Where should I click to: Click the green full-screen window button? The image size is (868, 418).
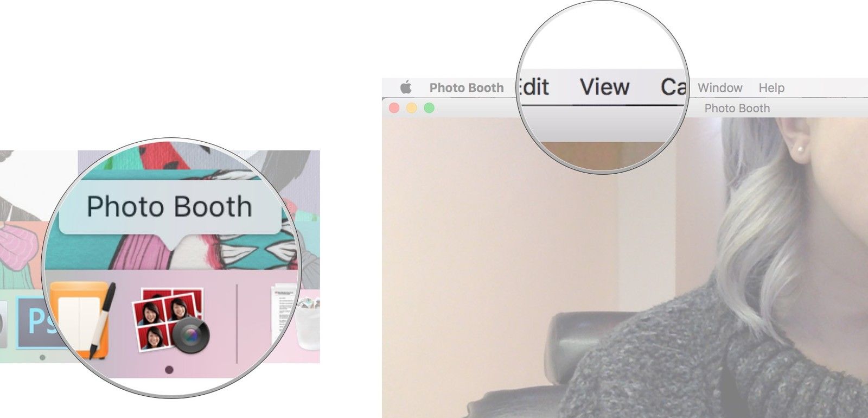coord(429,108)
